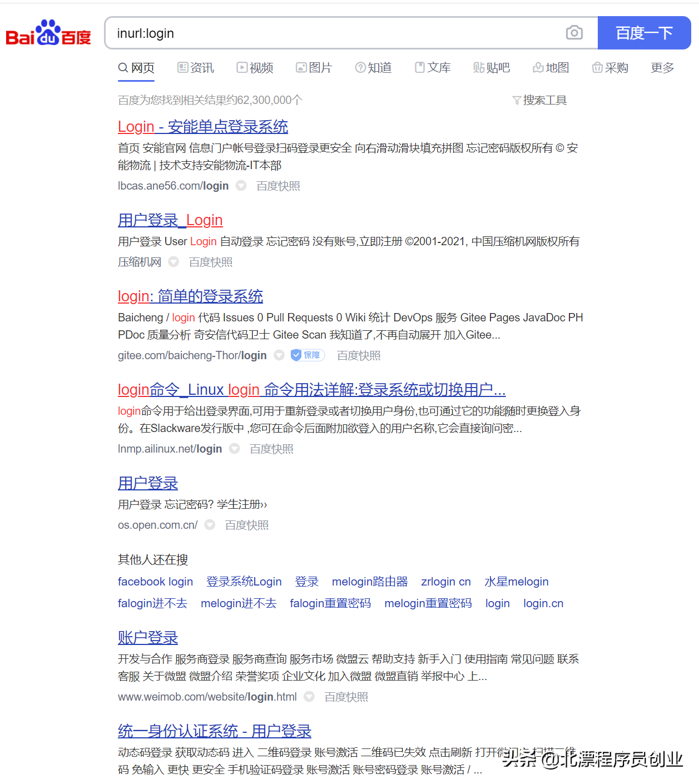Search related term 登录系统Login

(x=244, y=582)
